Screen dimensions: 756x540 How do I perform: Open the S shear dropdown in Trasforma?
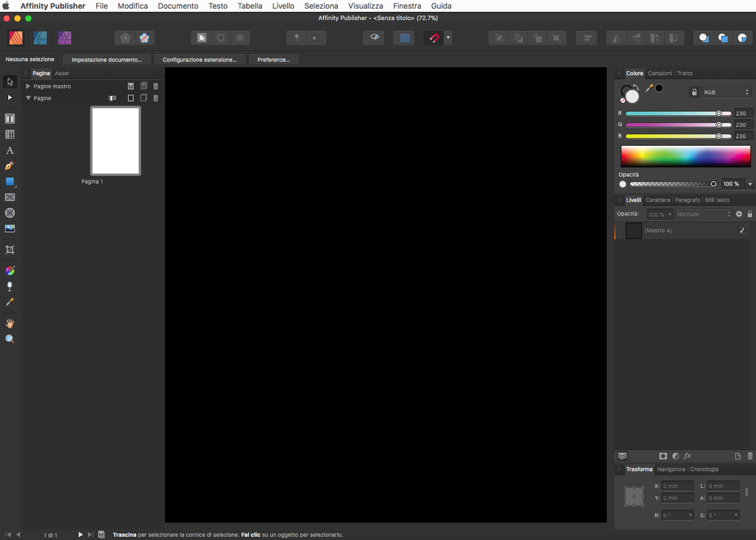(736, 515)
